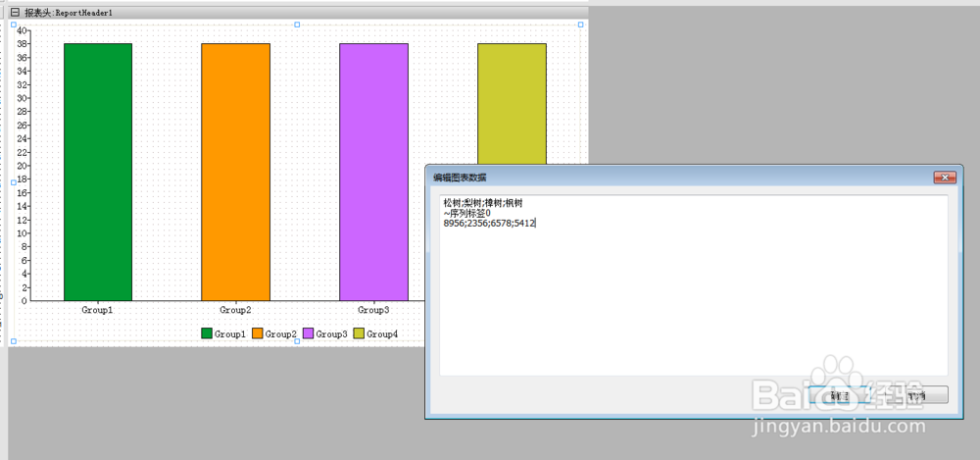Click the 8956;2356;6578;5412 line
Viewport: 980px width, 460px height.
point(489,224)
